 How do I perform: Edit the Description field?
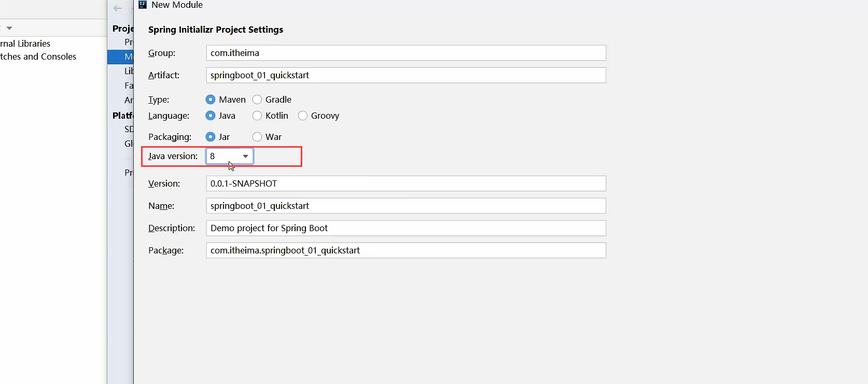click(x=405, y=228)
